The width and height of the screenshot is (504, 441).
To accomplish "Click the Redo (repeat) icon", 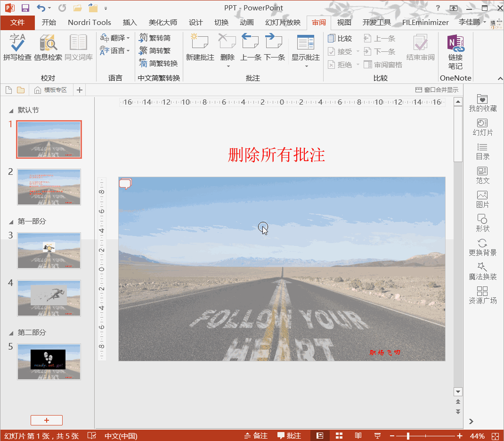I will tap(62, 8).
